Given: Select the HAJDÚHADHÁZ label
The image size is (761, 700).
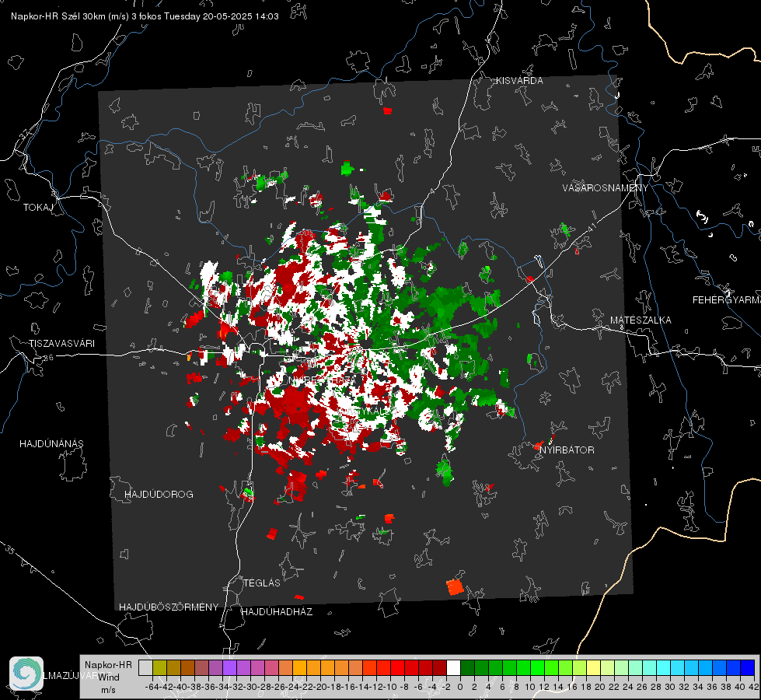Looking at the screenshot, I should pos(277,612).
